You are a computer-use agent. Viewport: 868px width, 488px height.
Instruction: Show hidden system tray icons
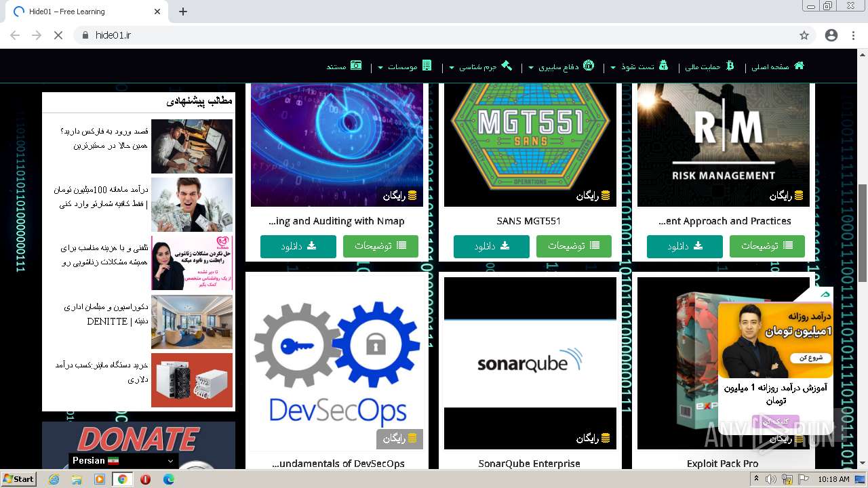tap(756, 479)
